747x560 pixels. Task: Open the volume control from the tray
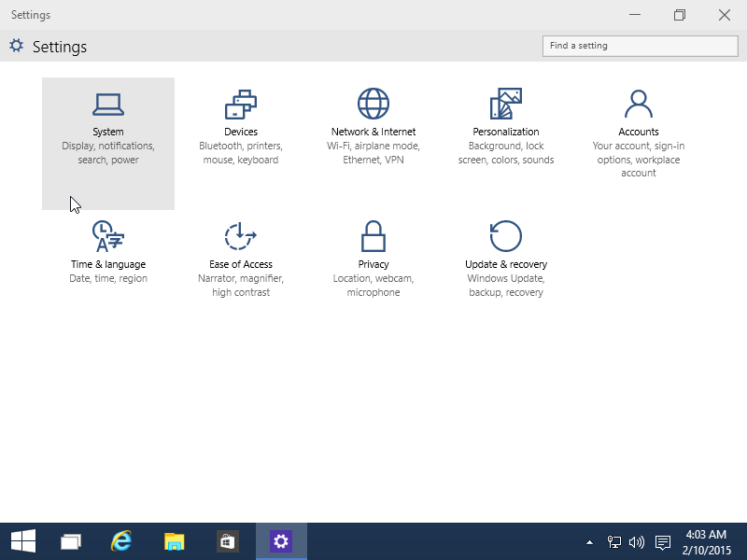click(x=636, y=541)
